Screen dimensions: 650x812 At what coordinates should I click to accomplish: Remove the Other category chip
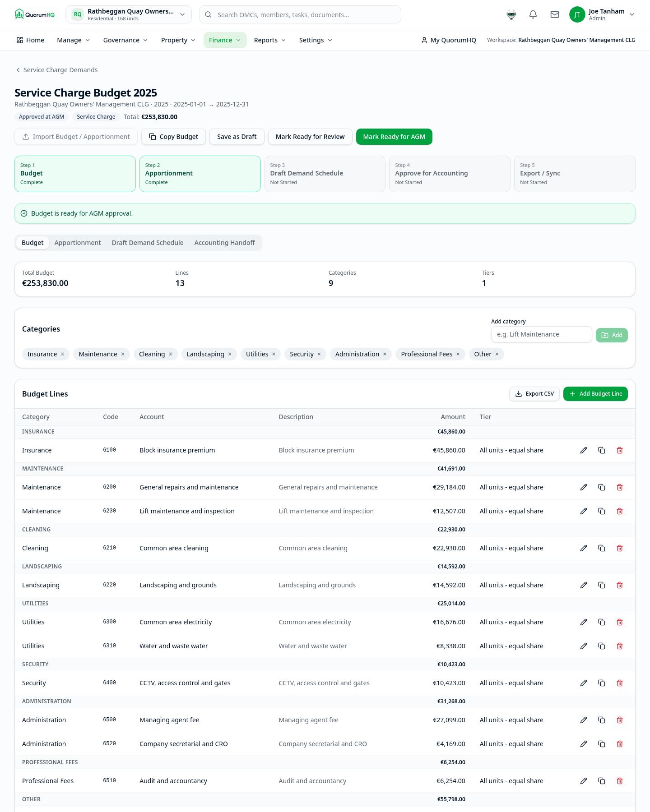pyautogui.click(x=497, y=354)
